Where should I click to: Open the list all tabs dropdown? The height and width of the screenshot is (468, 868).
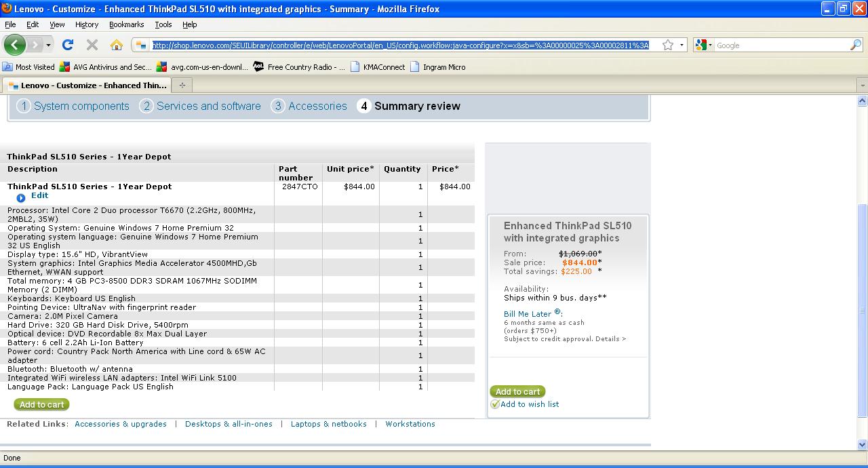862,85
